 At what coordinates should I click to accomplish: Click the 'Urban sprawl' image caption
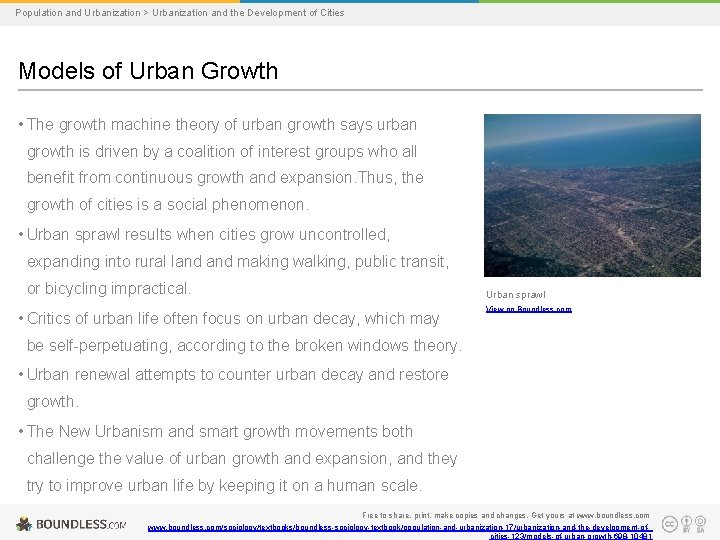(516, 294)
